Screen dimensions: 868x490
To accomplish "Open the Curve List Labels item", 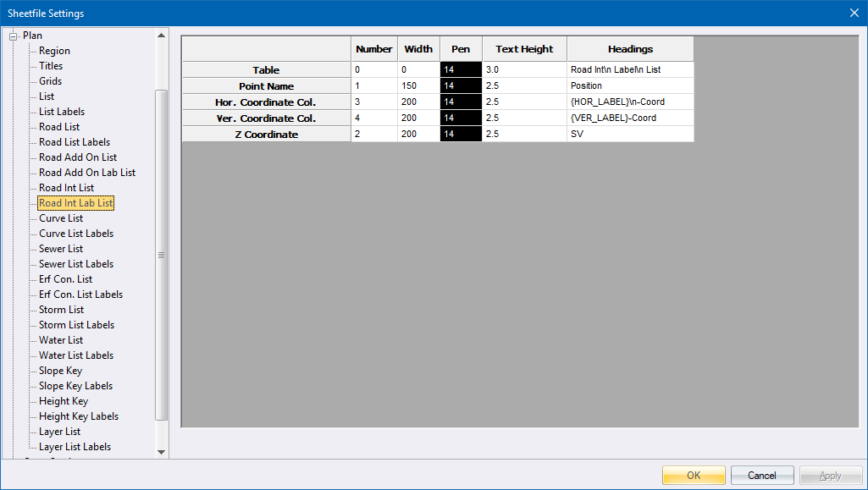I will click(x=75, y=234).
